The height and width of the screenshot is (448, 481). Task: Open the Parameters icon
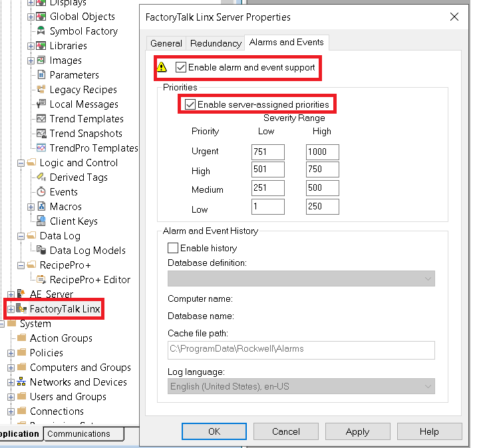point(41,74)
